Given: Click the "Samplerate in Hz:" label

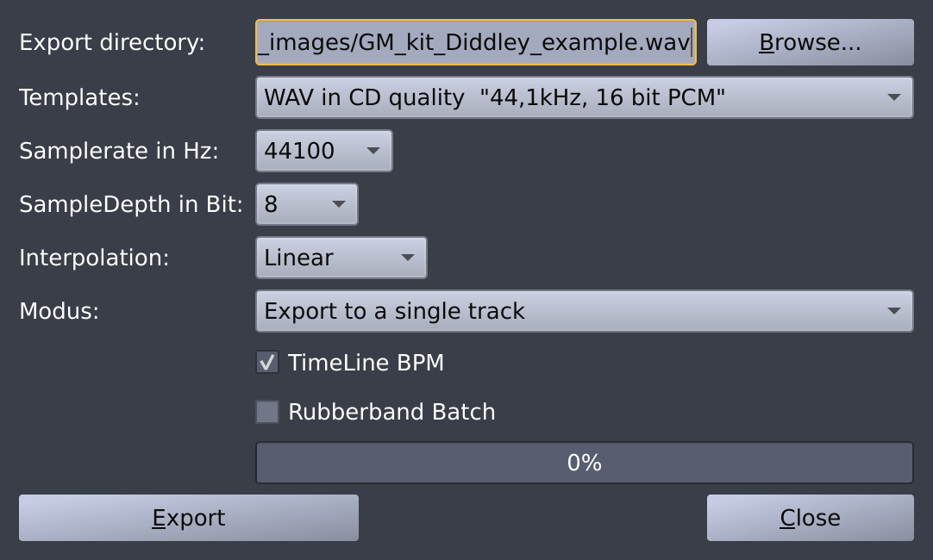Looking at the screenshot, I should click(x=119, y=151).
